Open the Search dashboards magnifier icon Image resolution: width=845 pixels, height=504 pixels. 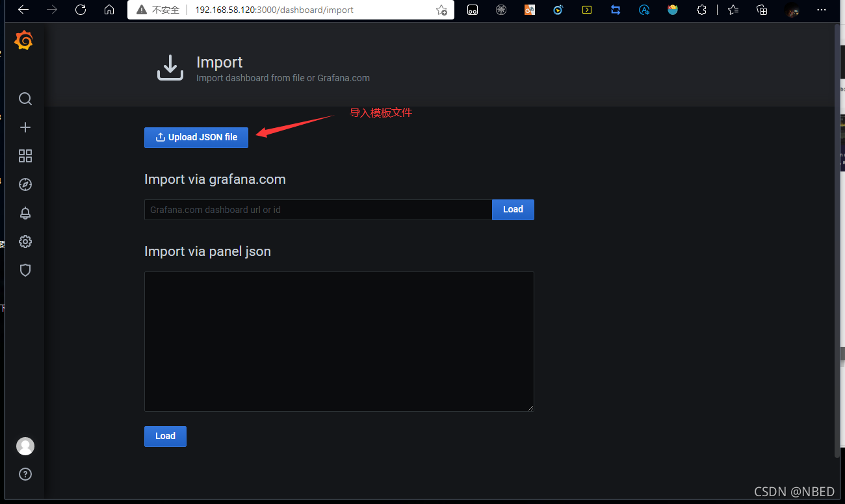click(x=25, y=99)
